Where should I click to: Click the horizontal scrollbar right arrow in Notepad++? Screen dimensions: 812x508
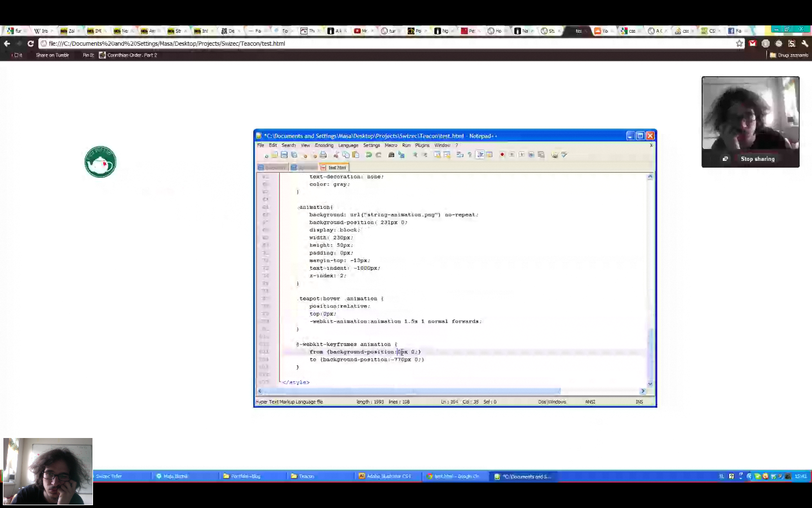click(642, 391)
